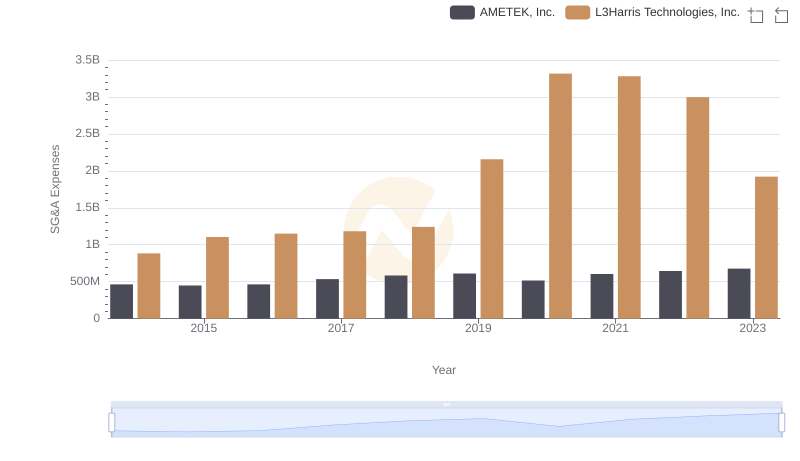Click the L3Harris bar for 2023
The width and height of the screenshot is (800, 461).
coord(766,247)
